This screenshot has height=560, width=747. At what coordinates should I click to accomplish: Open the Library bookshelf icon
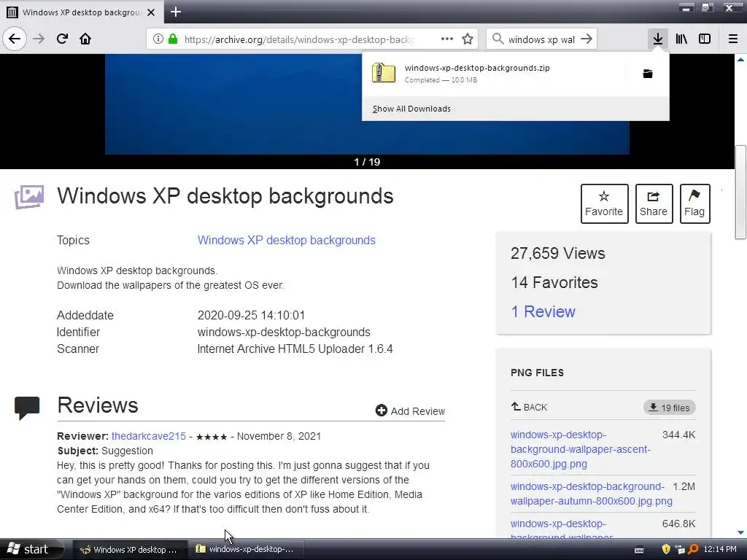pyautogui.click(x=681, y=39)
